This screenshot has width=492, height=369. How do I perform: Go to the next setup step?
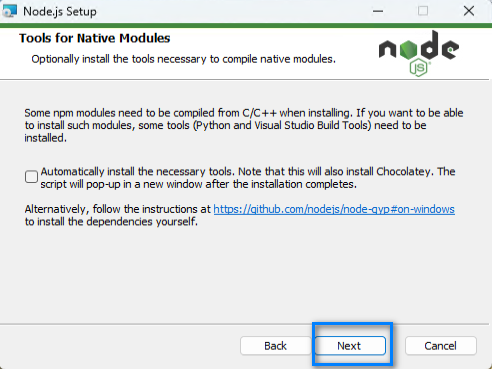350,346
